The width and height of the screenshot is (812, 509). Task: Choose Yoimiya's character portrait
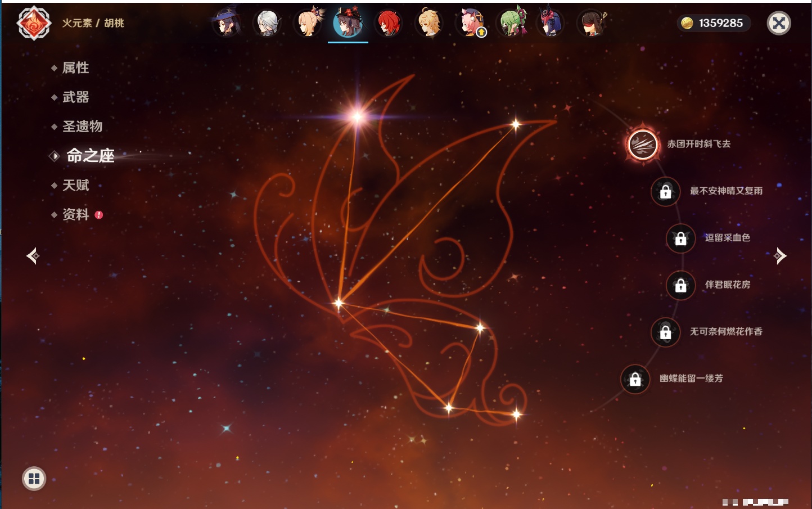308,24
